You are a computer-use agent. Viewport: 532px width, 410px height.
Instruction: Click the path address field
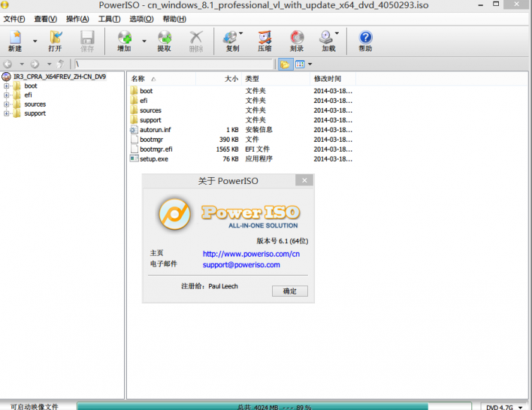(174, 64)
